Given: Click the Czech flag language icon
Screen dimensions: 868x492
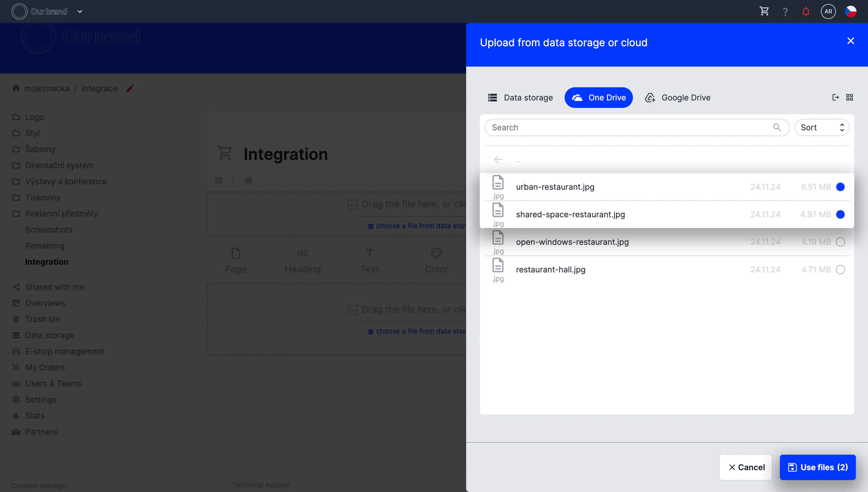Looking at the screenshot, I should coord(850,11).
